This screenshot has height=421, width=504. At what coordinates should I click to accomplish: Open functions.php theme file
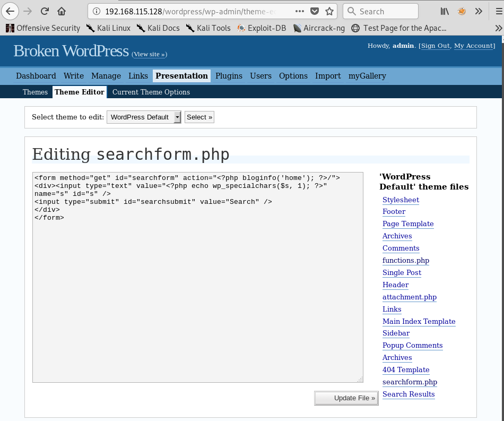tap(406, 261)
